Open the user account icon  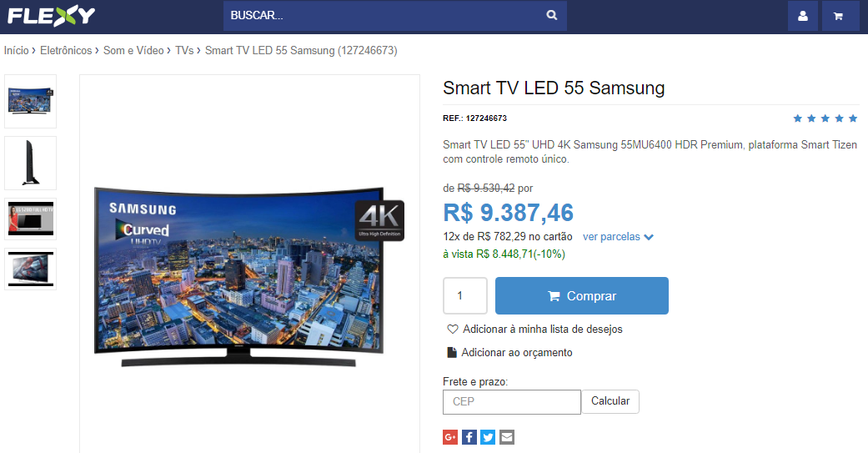pyautogui.click(x=803, y=16)
